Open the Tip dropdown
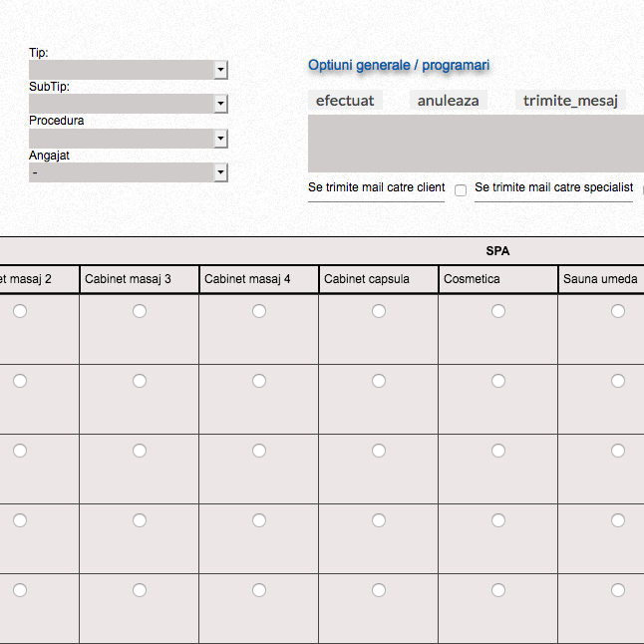Viewport: 644px width, 644px height. click(129, 70)
